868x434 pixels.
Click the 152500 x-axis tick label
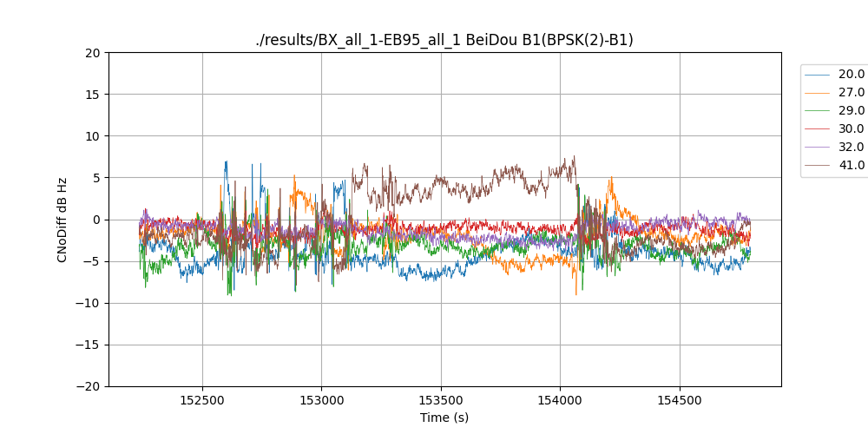(202, 401)
